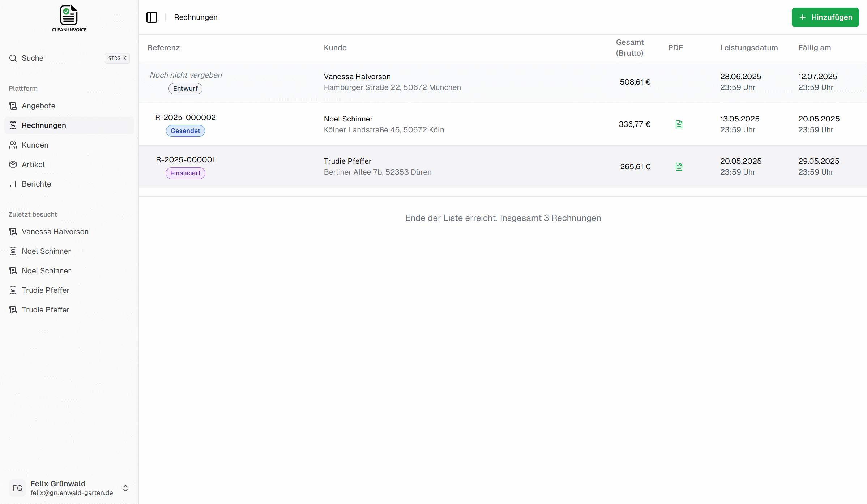The width and height of the screenshot is (867, 504).
Task: Click offer icon beside second Noel Schinner
Action: coord(13,271)
